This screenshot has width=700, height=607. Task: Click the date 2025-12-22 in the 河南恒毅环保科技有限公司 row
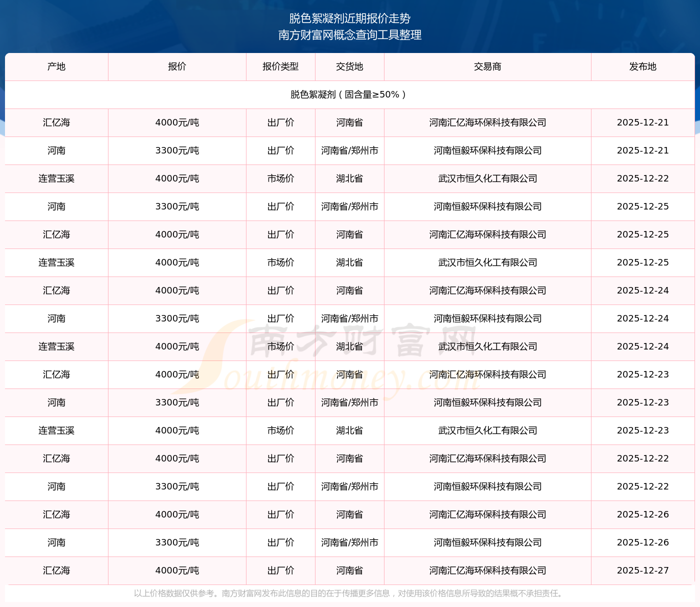pos(643,486)
